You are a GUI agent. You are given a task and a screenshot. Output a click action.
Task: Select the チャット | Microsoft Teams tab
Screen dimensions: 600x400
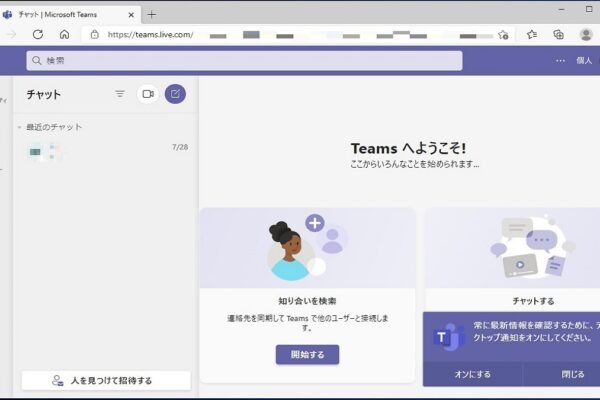point(69,15)
